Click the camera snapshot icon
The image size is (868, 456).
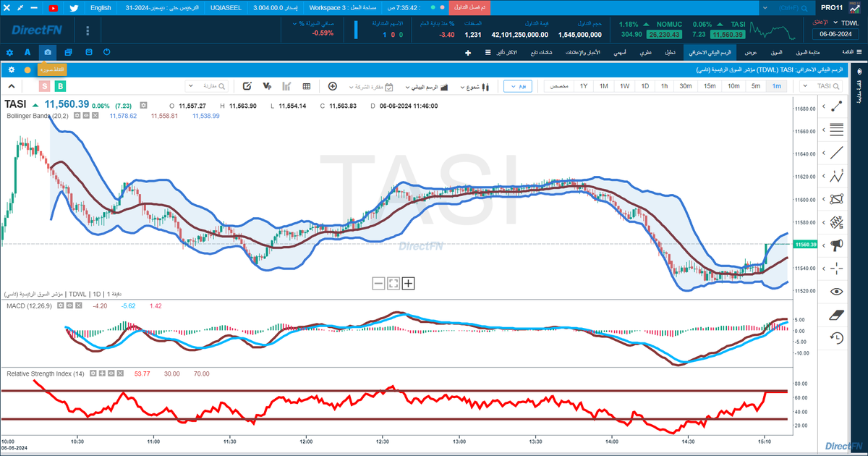coord(48,52)
